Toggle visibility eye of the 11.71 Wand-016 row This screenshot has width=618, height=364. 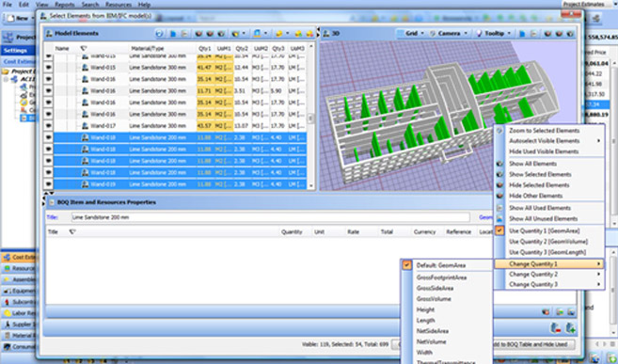[48, 91]
